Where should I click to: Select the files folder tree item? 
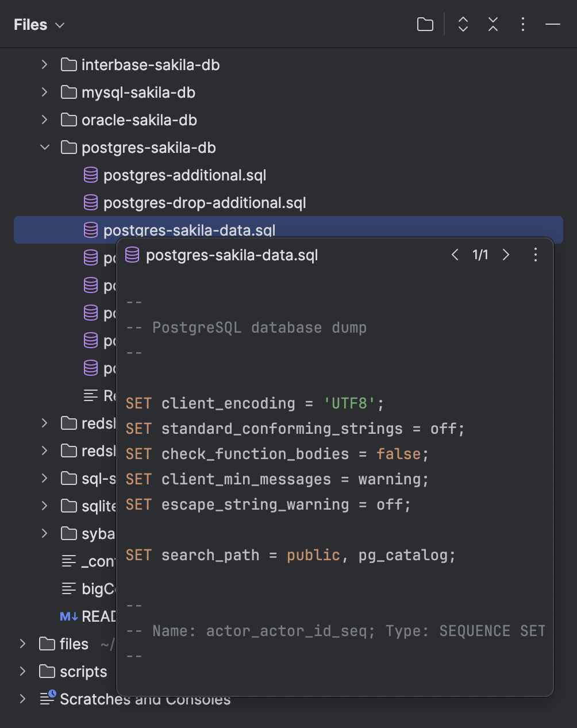pos(74,644)
